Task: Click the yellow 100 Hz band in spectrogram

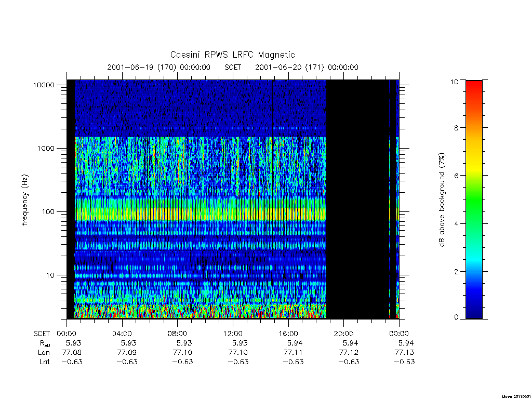Action: click(x=200, y=214)
